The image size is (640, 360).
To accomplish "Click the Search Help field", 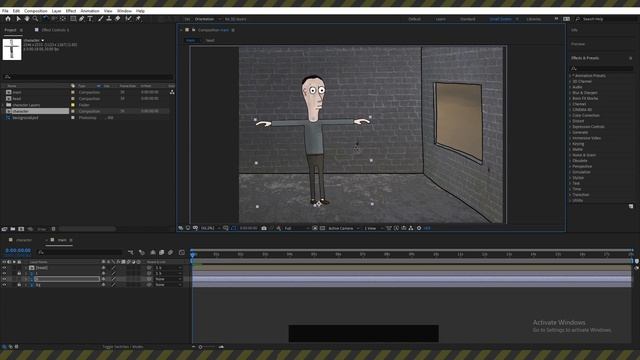I will pos(606,19).
